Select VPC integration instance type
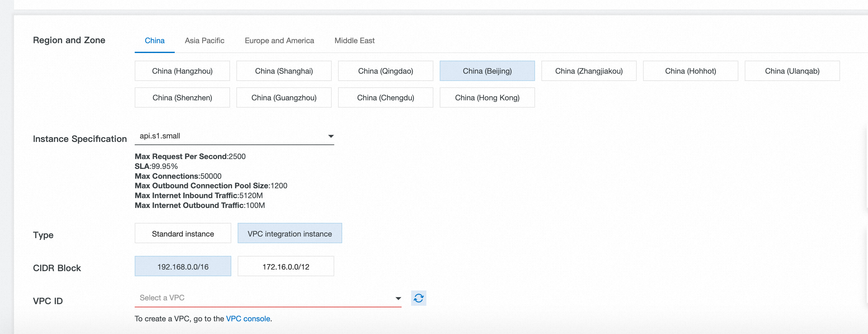 point(290,233)
